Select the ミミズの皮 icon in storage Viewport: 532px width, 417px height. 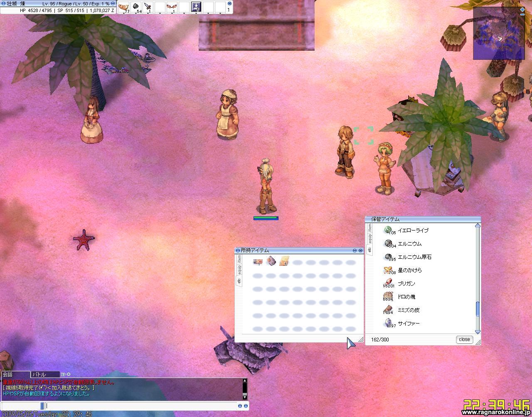(x=389, y=310)
